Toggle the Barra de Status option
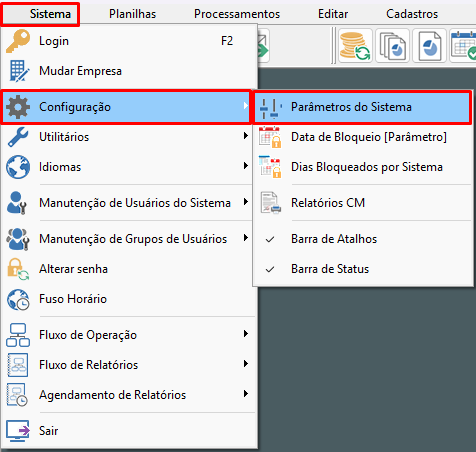Viewport: 476px width, 452px height. [x=363, y=269]
